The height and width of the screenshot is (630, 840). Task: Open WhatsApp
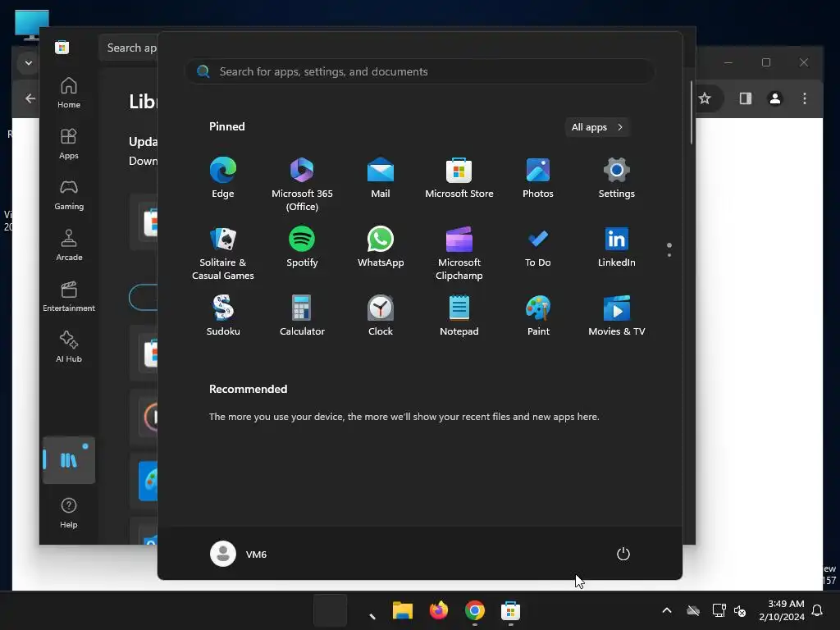click(x=381, y=246)
